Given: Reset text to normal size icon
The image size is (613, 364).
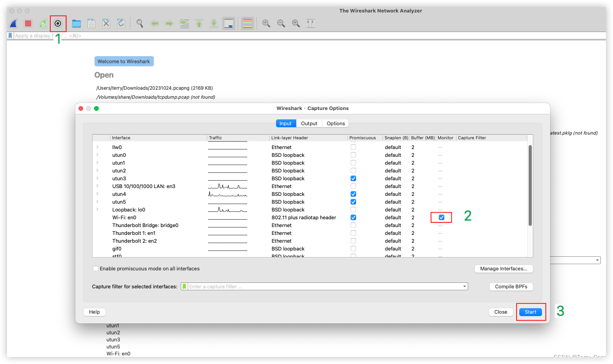Looking at the screenshot, I should pos(296,23).
